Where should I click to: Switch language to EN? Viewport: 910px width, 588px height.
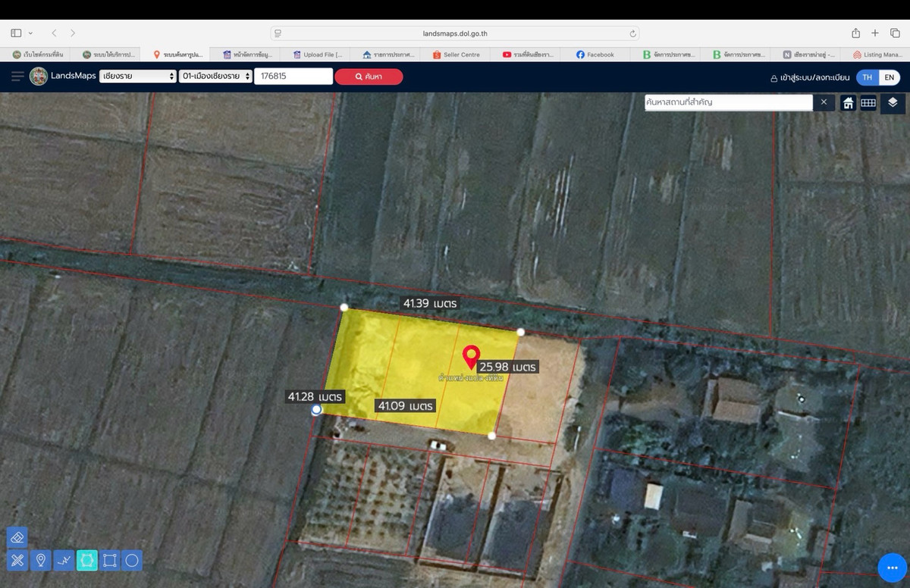[889, 77]
